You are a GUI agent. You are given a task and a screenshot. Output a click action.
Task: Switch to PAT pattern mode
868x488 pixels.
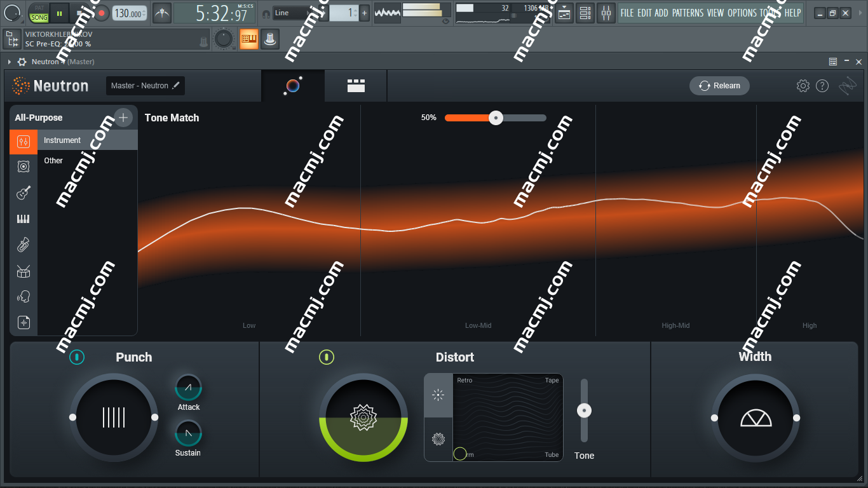(39, 8)
